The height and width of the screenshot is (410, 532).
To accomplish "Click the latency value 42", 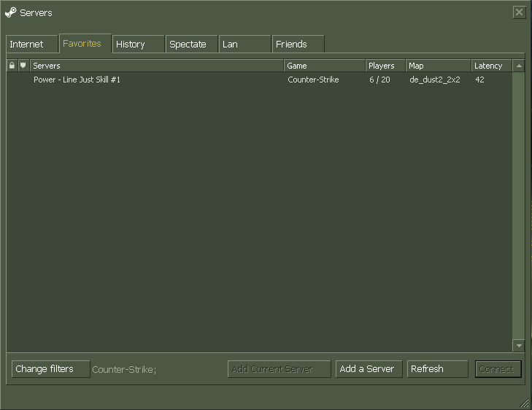I will click(479, 80).
